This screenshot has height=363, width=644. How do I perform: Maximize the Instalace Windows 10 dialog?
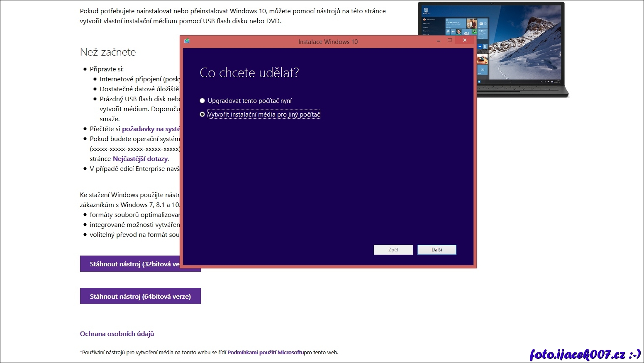449,40
